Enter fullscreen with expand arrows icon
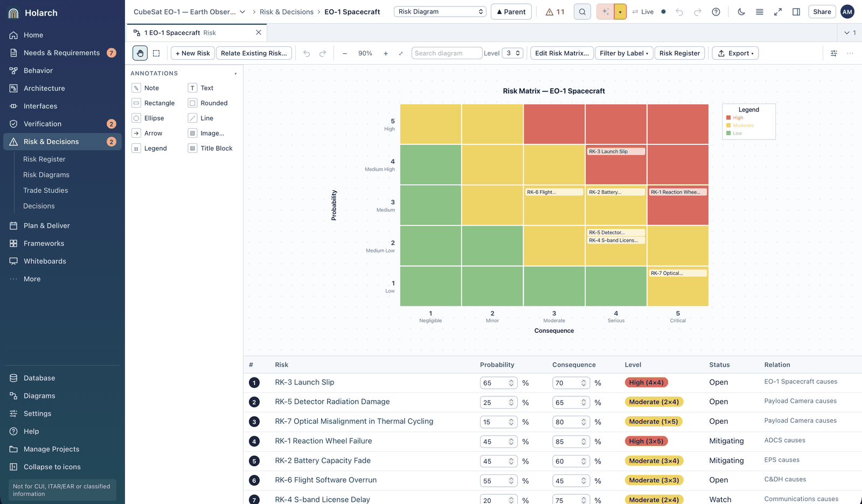 pyautogui.click(x=778, y=12)
